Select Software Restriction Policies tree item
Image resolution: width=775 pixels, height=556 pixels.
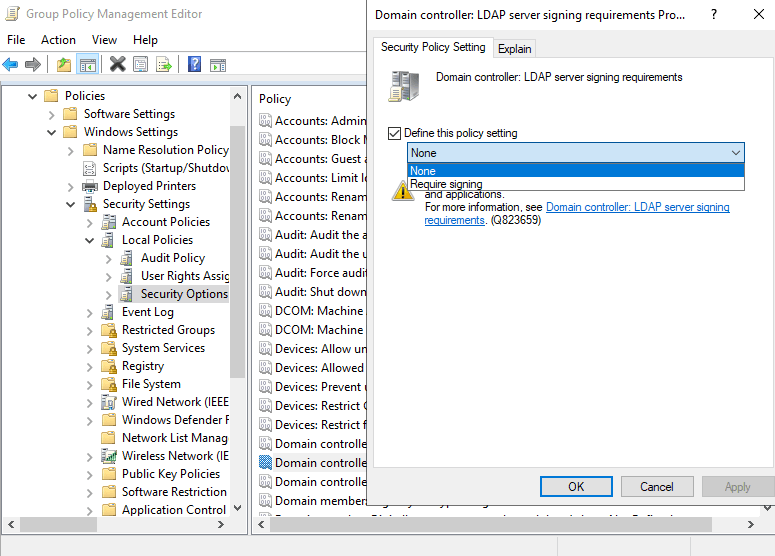174,492
